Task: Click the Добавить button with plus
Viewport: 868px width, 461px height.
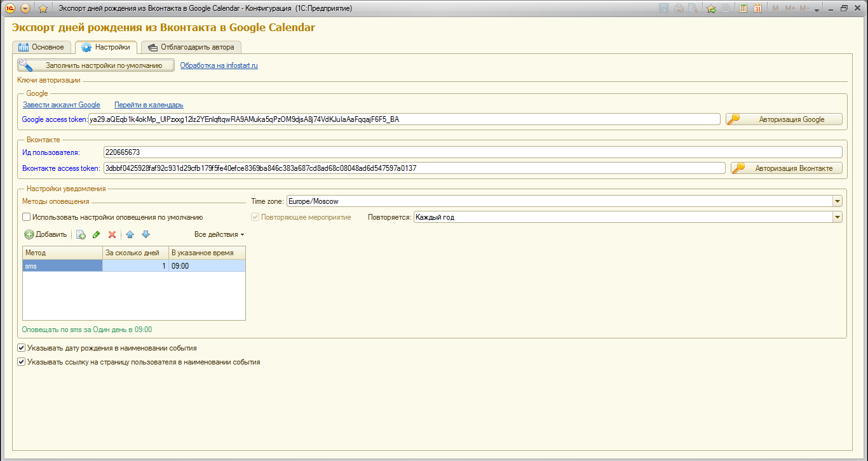Action: (46, 234)
